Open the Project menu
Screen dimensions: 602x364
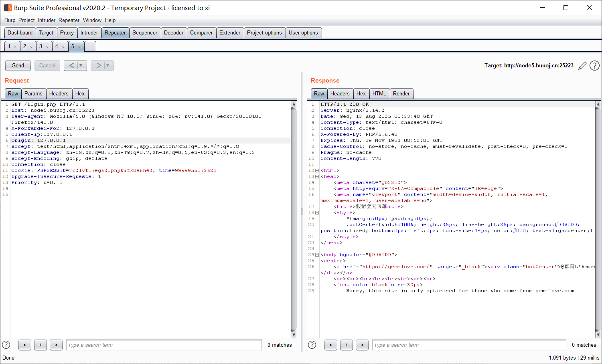point(26,20)
